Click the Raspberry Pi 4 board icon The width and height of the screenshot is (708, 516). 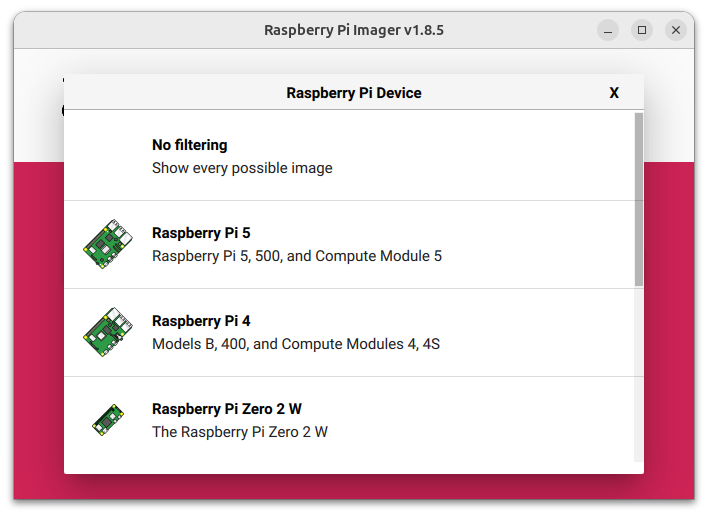[x=108, y=332]
